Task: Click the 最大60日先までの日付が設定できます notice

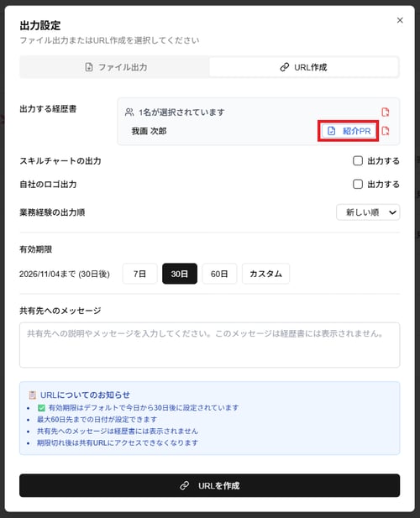Action: click(97, 419)
